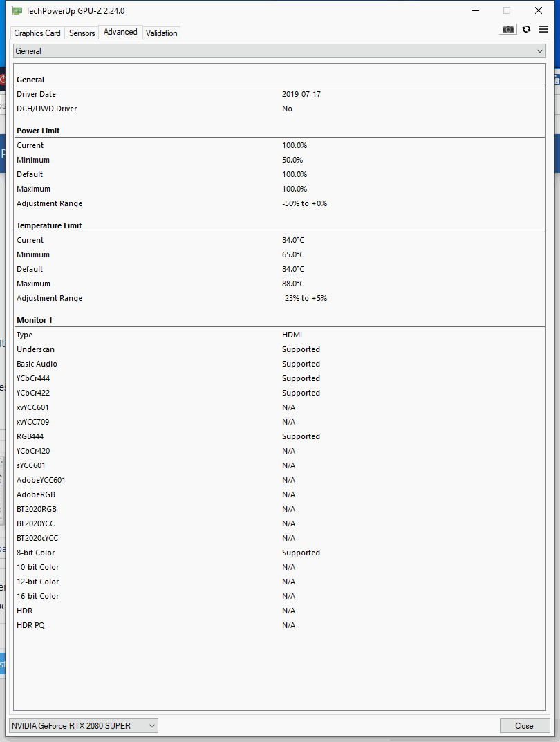560x742 pixels.
Task: Click the AdobeYCC601 row label
Action: [41, 480]
